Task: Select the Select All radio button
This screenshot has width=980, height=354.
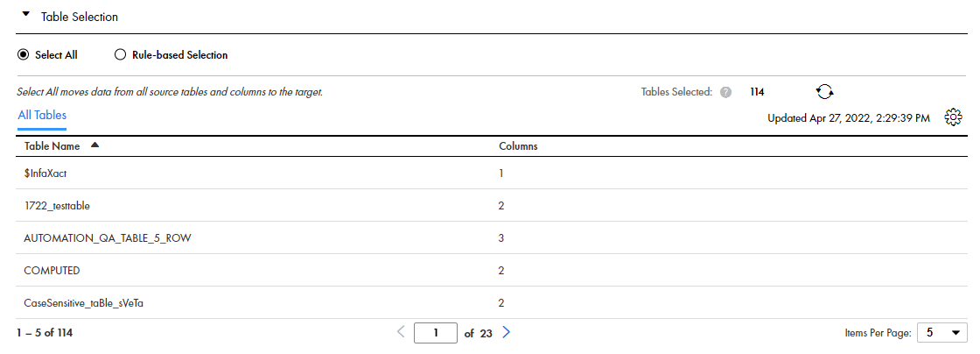Action: (x=23, y=55)
